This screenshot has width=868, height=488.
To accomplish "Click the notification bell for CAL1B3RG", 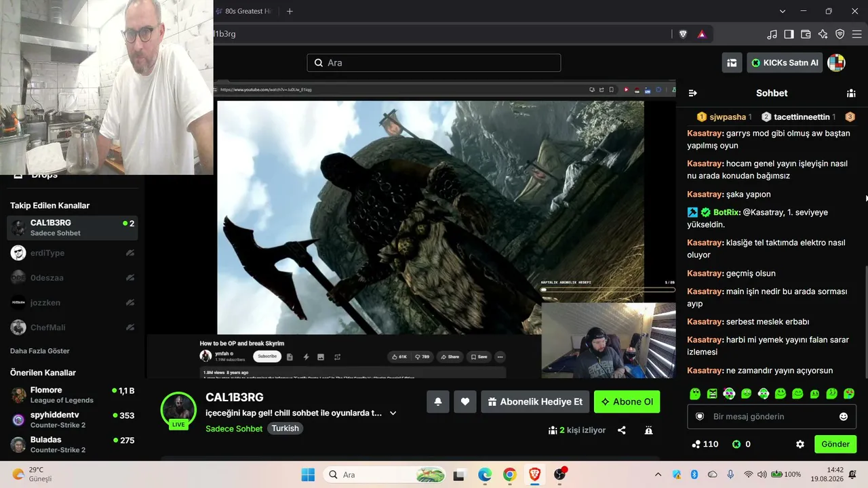I will (438, 401).
